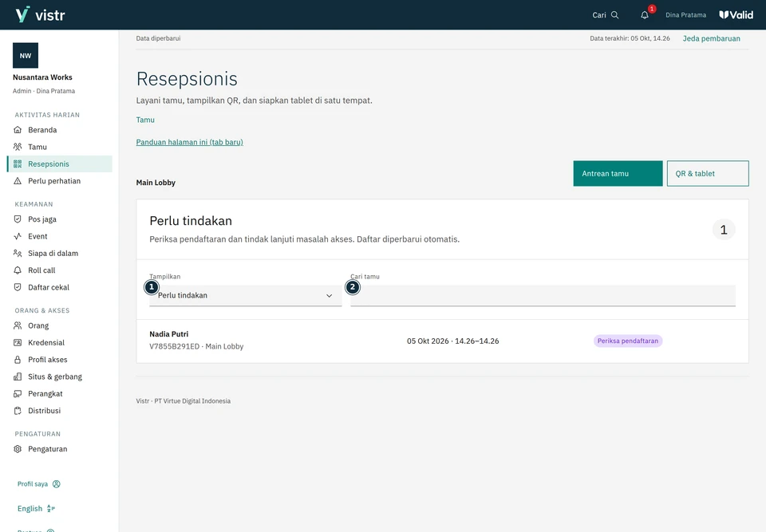The height and width of the screenshot is (532, 766).
Task: Select the Antrean tamu tab
Action: [618, 173]
